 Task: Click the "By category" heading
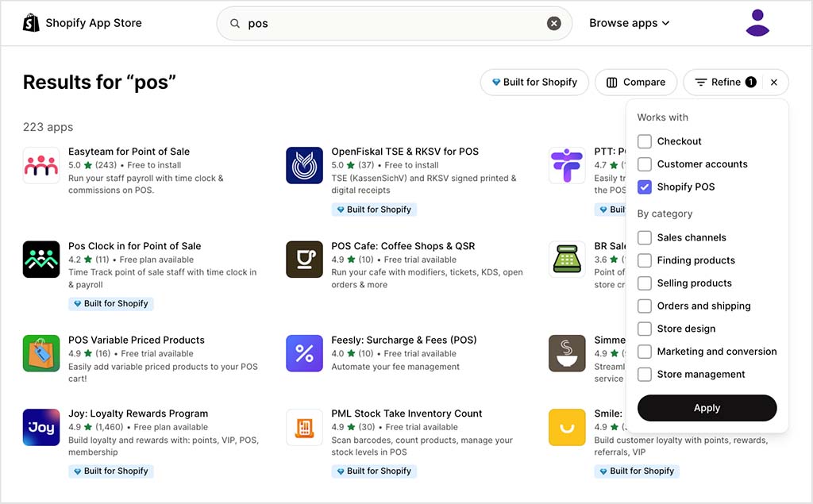point(665,214)
